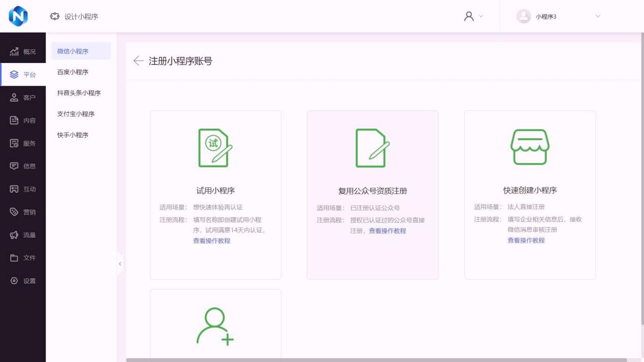The width and height of the screenshot is (644, 362).
Task: Click the back arrow beside 注册小程序账号
Action: tap(138, 61)
